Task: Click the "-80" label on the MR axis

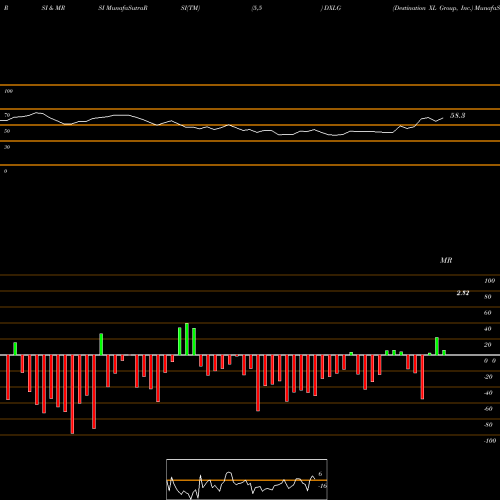Action: (x=488, y=425)
